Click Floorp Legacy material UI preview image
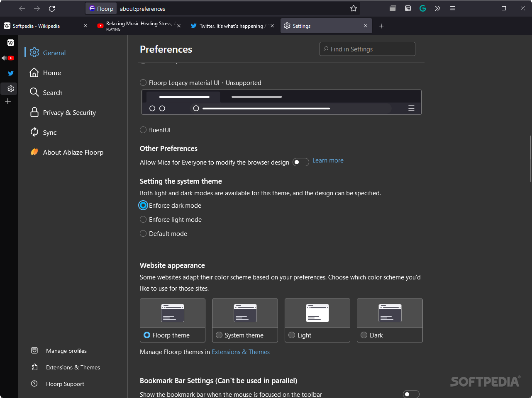This screenshot has height=398, width=532. 281,102
